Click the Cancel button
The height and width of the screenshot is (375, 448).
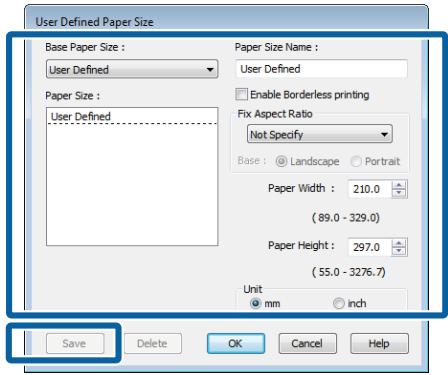tap(308, 343)
